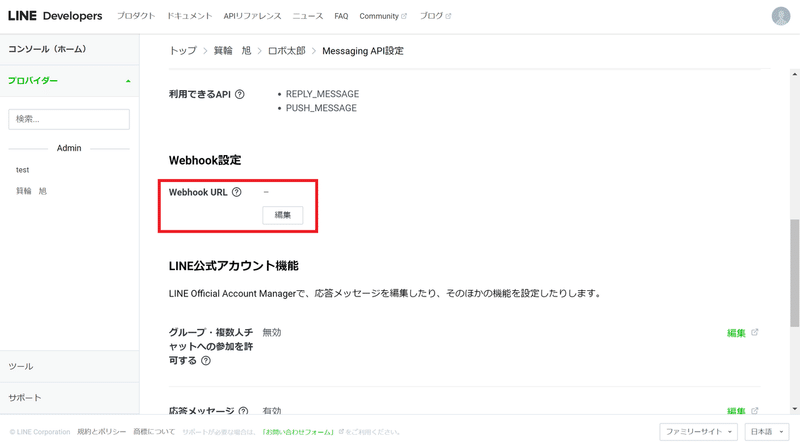800x446 pixels.
Task: Open サポート in the sidebar
Action: tap(24, 398)
